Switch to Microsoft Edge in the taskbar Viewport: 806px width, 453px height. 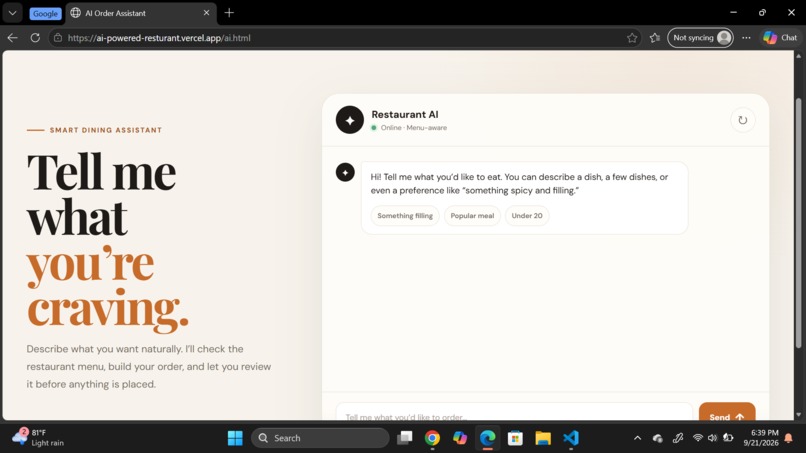coord(487,438)
